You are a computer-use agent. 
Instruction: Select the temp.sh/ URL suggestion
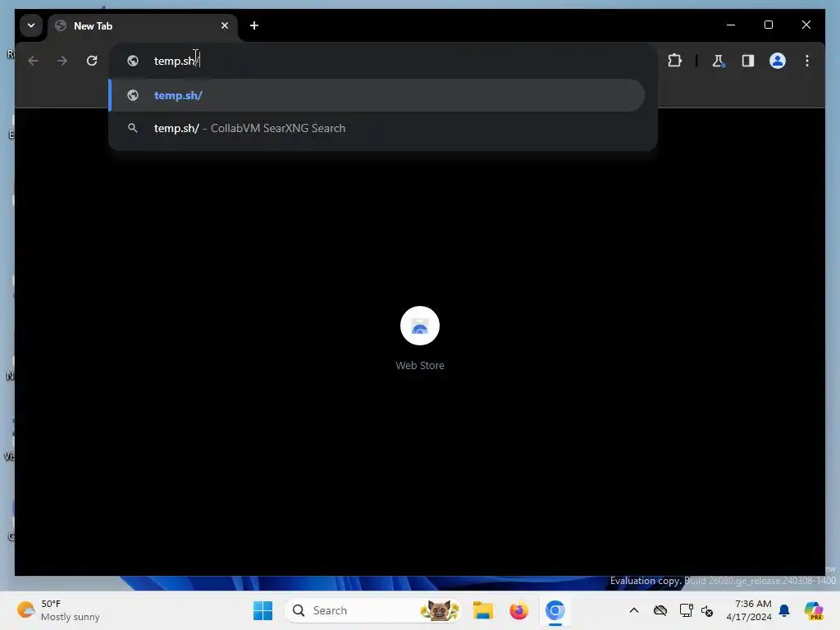tap(377, 95)
